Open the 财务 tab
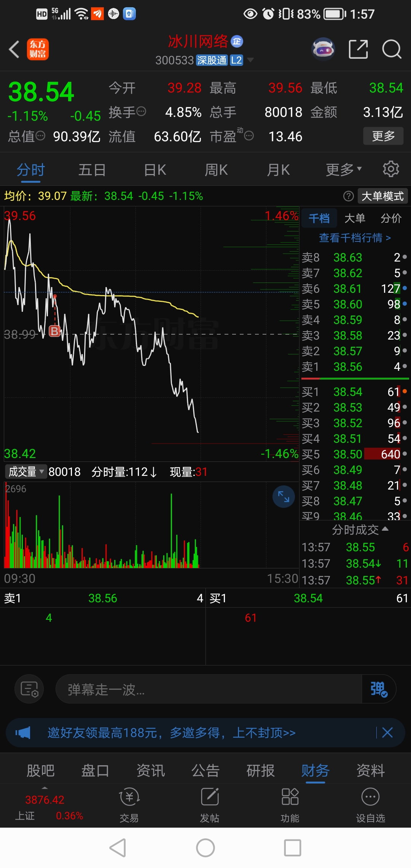 [315, 771]
